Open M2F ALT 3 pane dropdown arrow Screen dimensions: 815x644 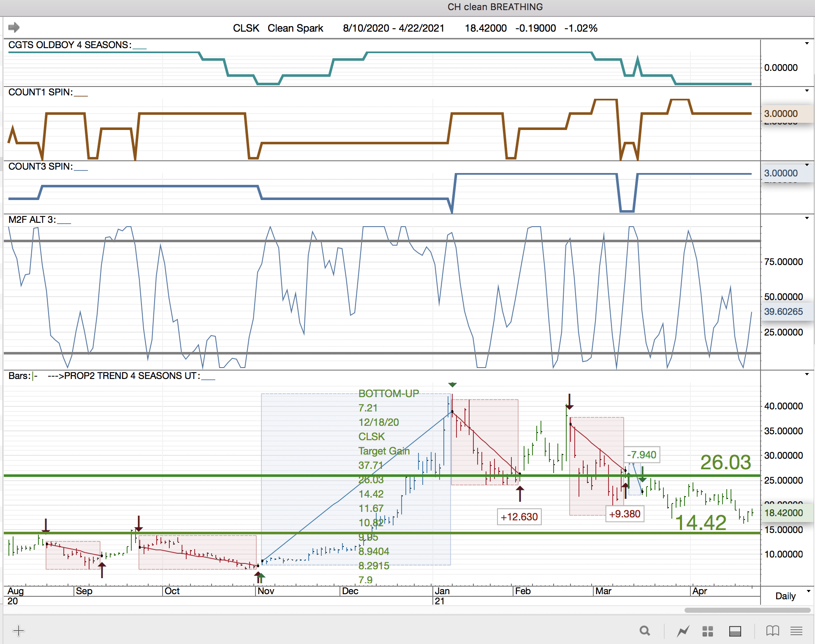[807, 218]
